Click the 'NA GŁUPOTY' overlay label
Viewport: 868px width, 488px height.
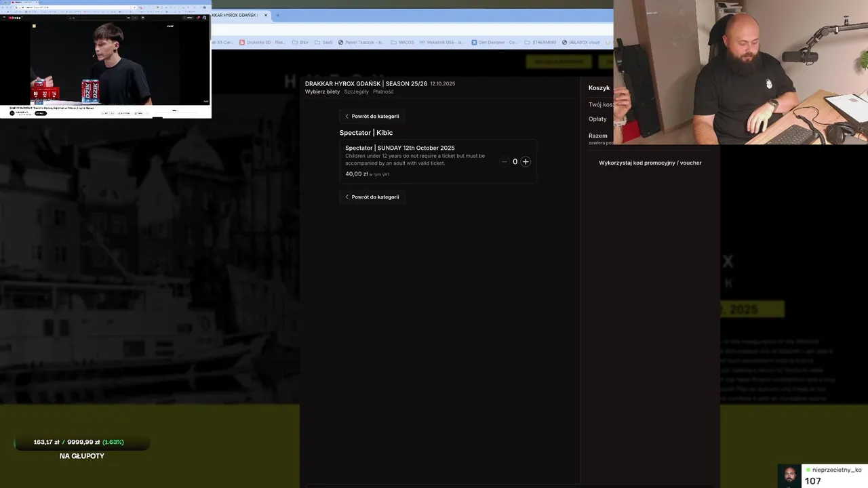82,456
